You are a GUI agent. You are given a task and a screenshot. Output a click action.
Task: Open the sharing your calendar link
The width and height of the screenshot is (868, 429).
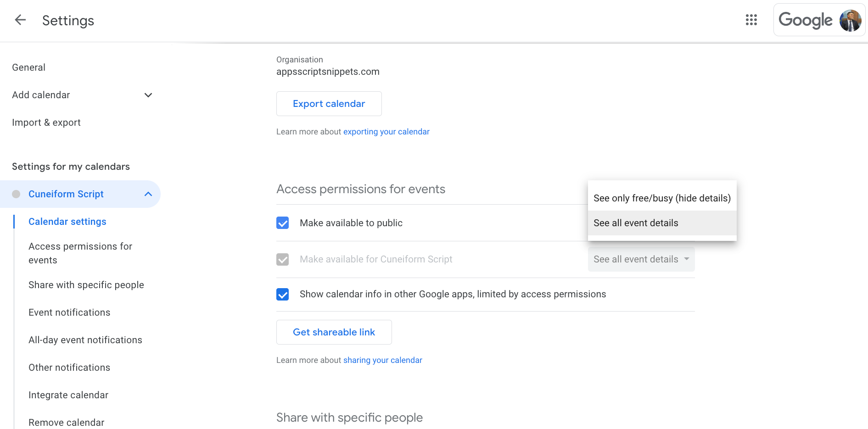(x=382, y=360)
